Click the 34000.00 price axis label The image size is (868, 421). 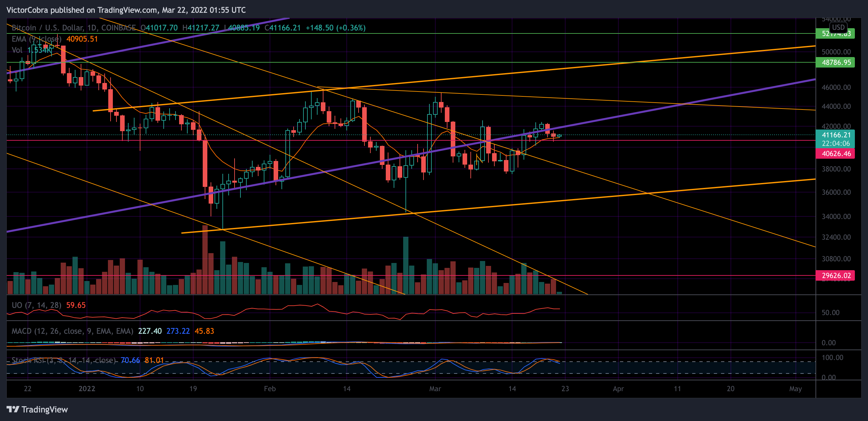click(836, 216)
